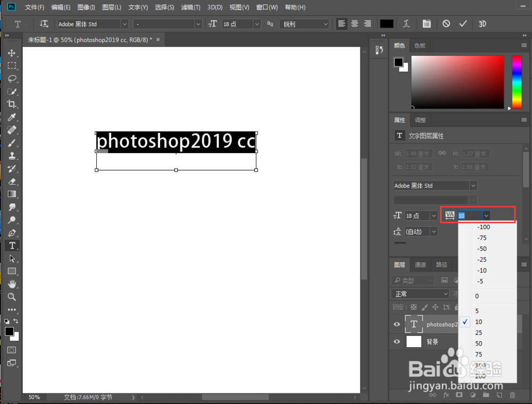532x404 pixels.
Task: Toggle Quick Mask mode
Action: (x=12, y=350)
